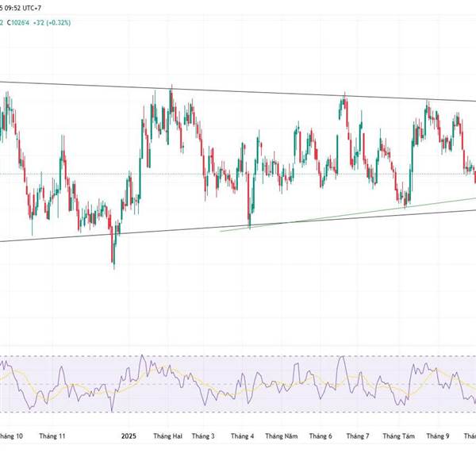Click the "09:52 UTC+7" timestamp

click(x=22, y=8)
